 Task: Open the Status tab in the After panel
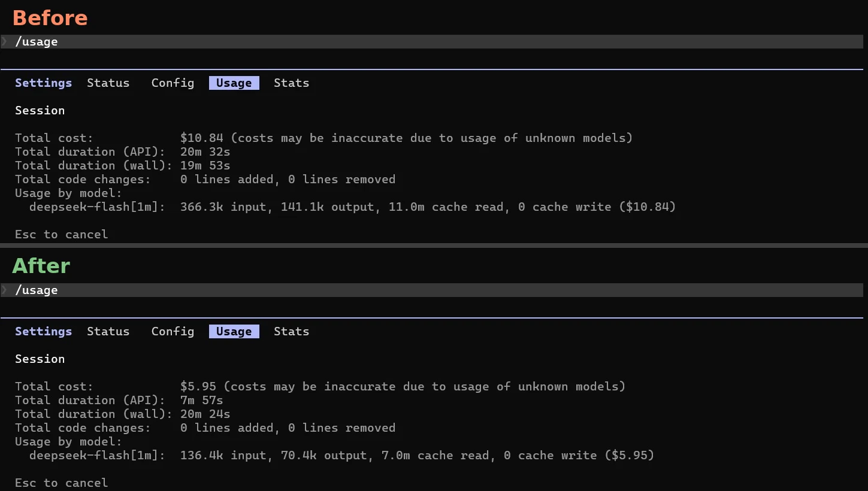108,332
